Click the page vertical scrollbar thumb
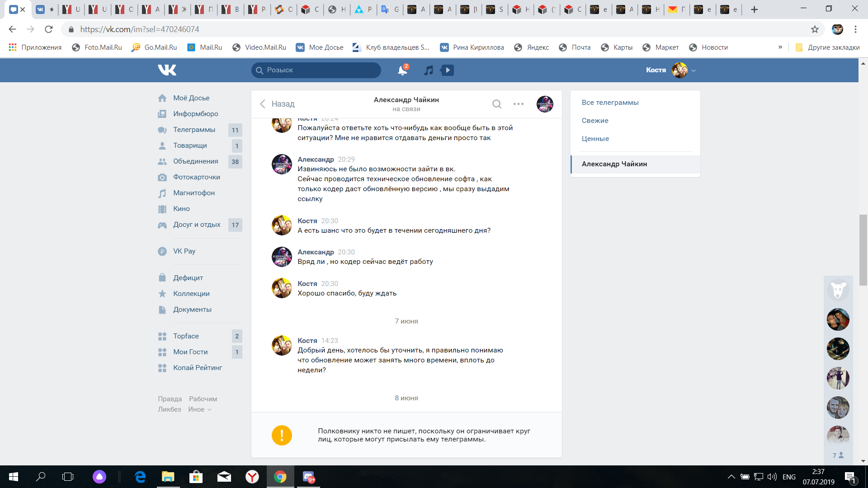This screenshot has height=488, width=868. tap(863, 249)
